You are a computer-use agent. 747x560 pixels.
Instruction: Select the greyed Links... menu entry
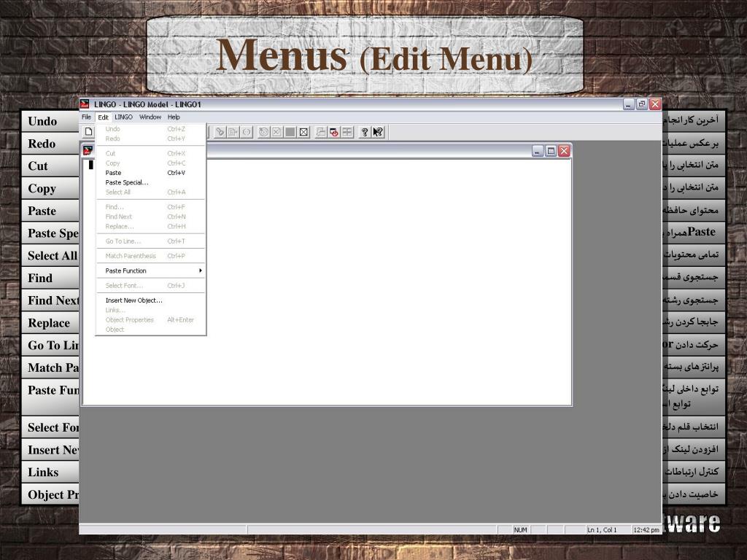point(150,310)
